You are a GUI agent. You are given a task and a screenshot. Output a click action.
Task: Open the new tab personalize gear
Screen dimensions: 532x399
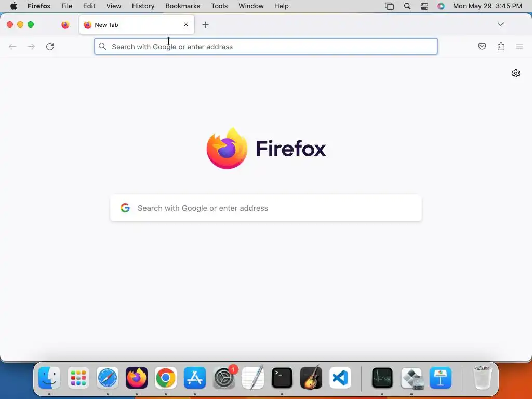click(x=516, y=73)
